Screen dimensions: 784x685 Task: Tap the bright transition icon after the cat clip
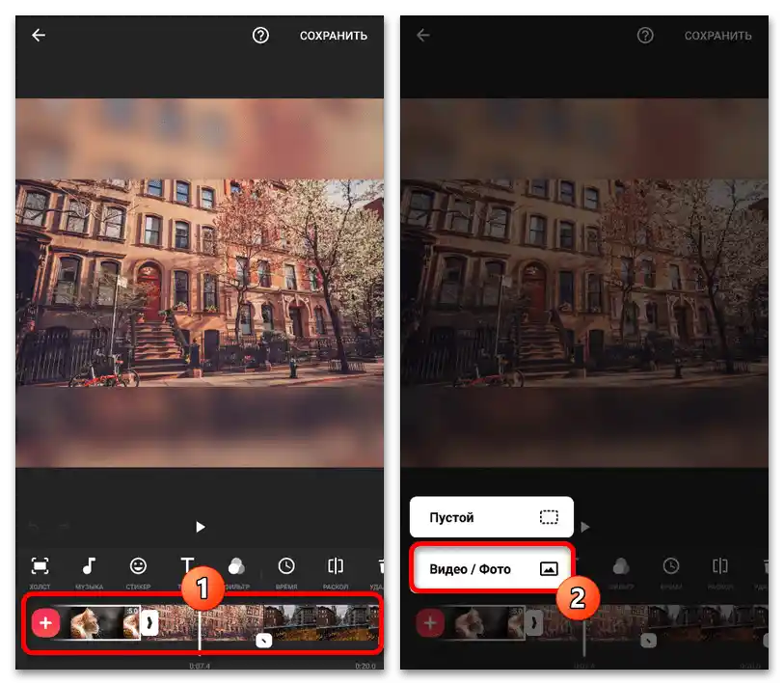149,623
